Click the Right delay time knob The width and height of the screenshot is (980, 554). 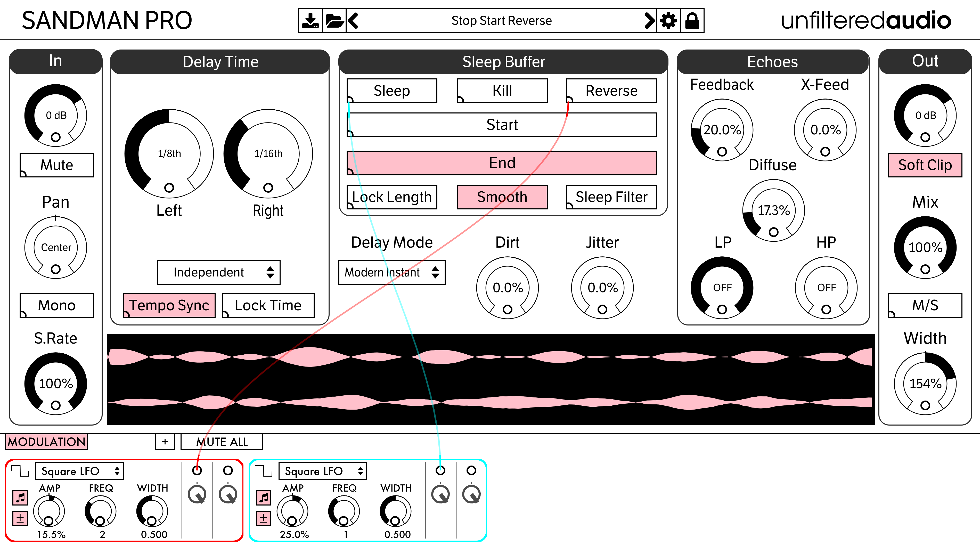268,154
